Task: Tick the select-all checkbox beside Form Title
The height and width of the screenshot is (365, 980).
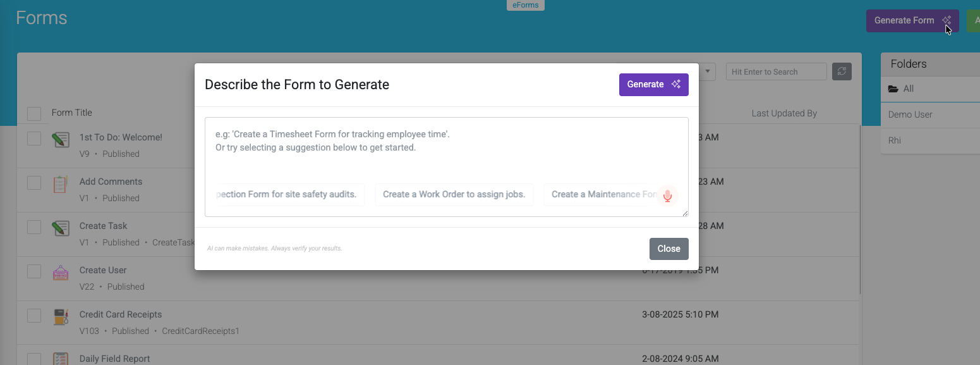Action: click(x=34, y=114)
